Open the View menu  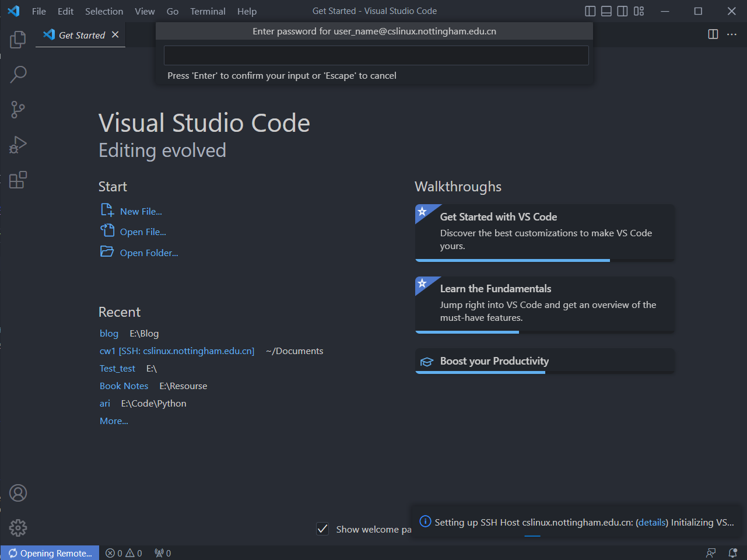pyautogui.click(x=145, y=11)
